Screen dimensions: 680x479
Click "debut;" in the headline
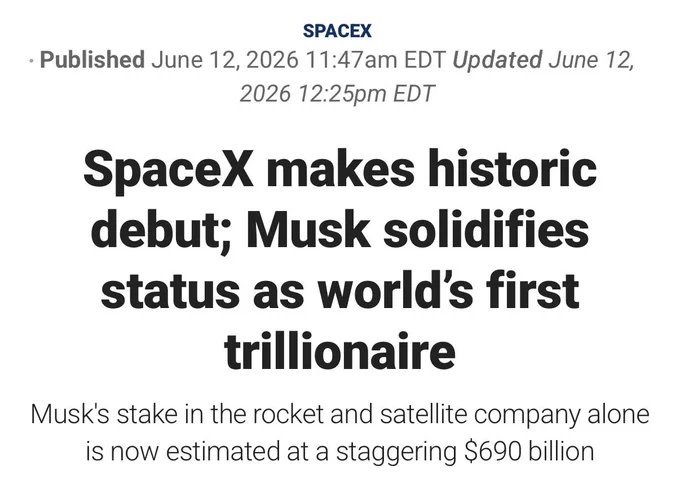click(x=163, y=231)
